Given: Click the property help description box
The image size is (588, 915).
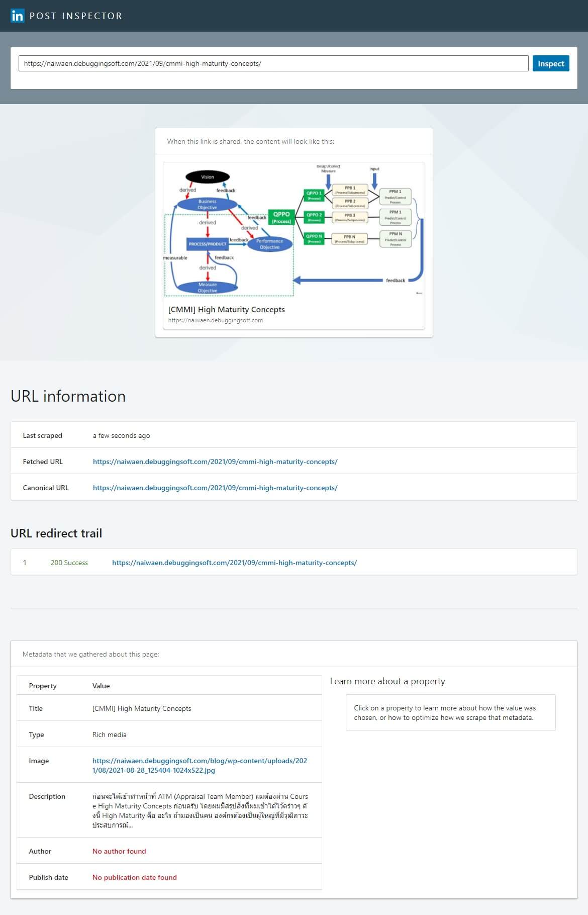Looking at the screenshot, I should (x=451, y=712).
